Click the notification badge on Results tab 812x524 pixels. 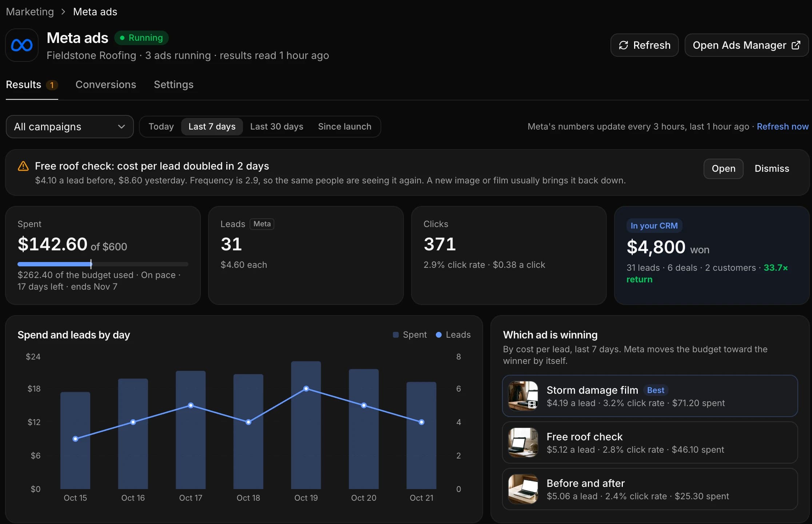(52, 85)
